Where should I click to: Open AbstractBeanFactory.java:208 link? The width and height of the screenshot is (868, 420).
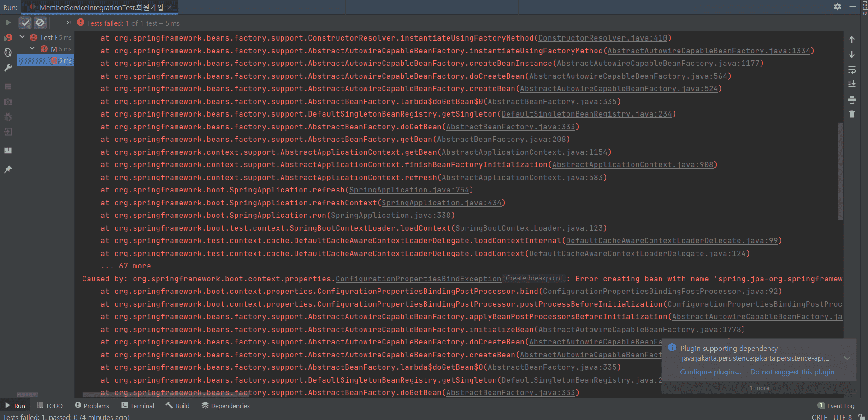point(501,140)
